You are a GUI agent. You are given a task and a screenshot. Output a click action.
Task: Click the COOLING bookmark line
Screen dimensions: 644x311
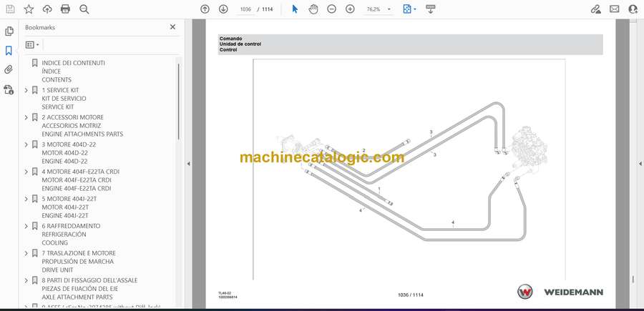click(54, 243)
